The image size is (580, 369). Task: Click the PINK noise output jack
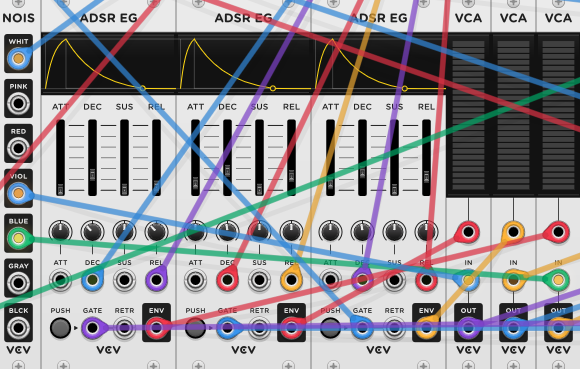click(x=18, y=103)
